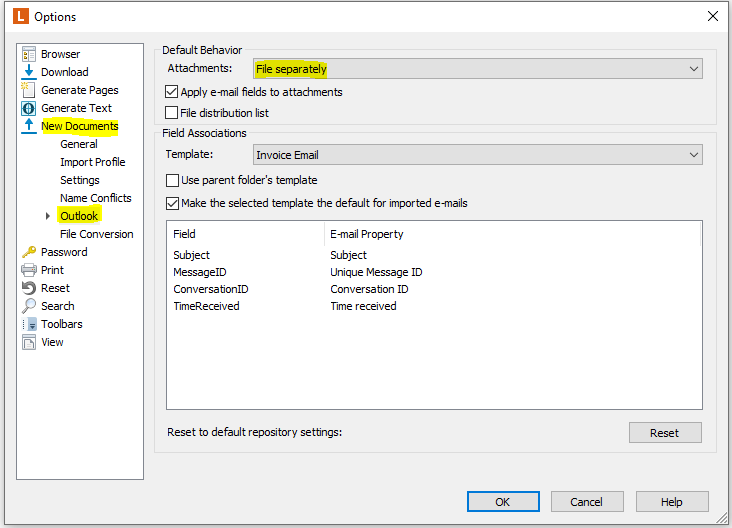Select the Browser options icon
The width and height of the screenshot is (732, 528).
[x=28, y=54]
